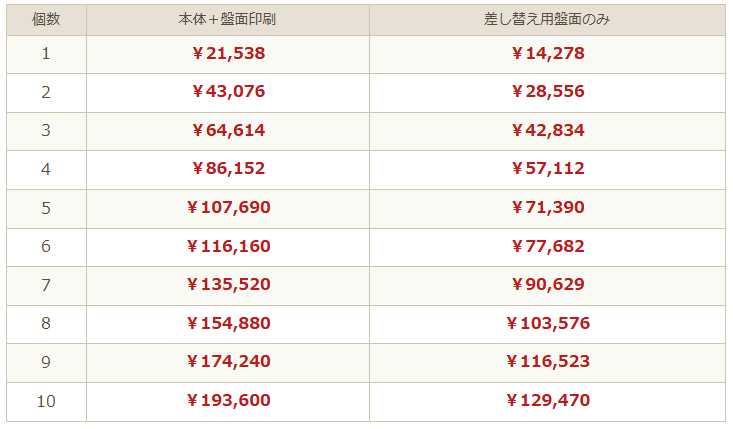
Task: Click the ￥174,240 price
Action: pyautogui.click(x=228, y=362)
